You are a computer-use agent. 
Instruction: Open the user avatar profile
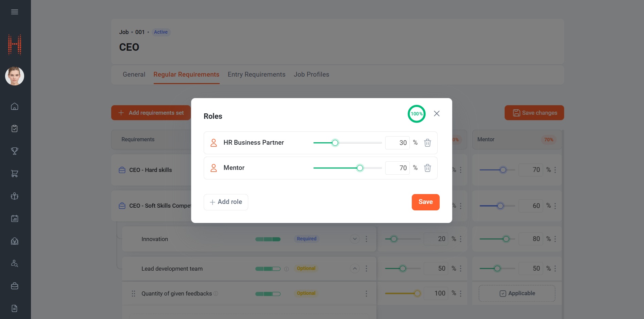tap(15, 76)
